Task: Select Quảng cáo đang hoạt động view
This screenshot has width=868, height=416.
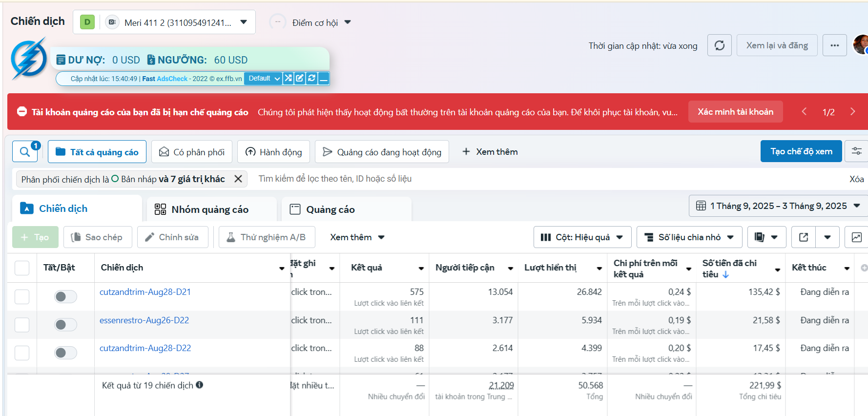Action: tap(382, 152)
